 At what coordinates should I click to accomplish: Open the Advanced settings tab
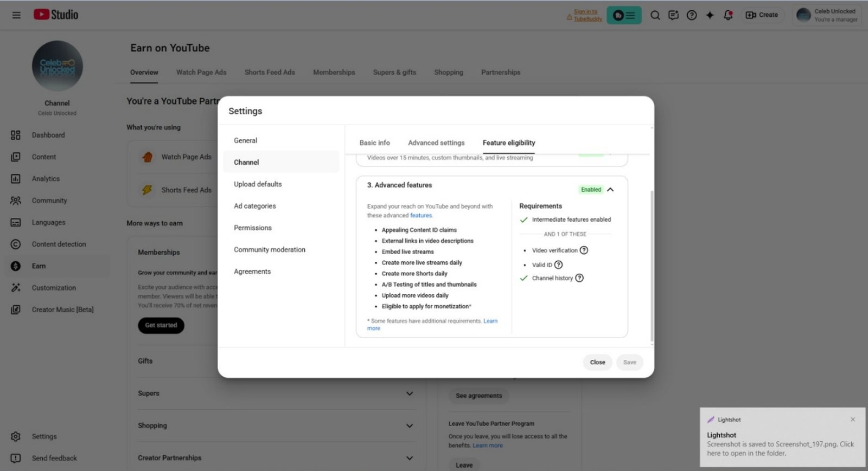(x=436, y=143)
